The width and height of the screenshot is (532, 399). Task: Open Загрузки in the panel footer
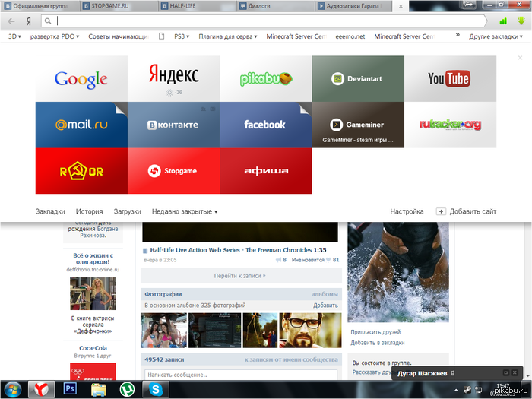click(127, 212)
